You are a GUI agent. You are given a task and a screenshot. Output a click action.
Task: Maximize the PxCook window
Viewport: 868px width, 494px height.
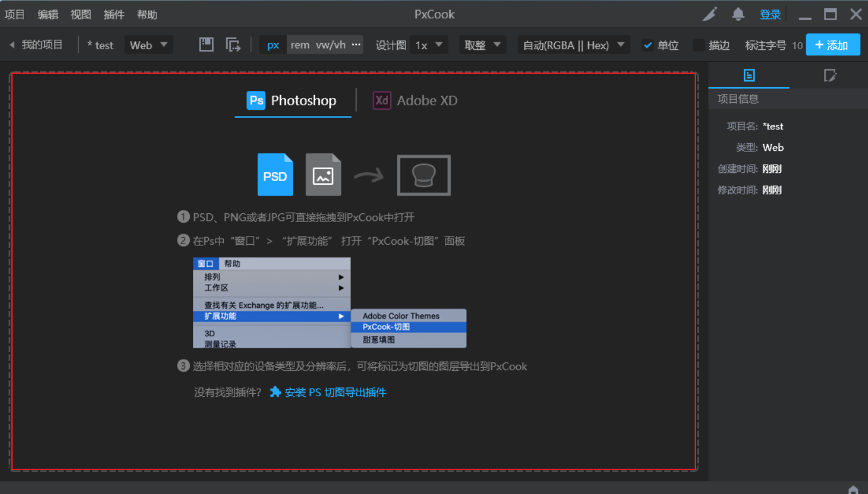831,14
